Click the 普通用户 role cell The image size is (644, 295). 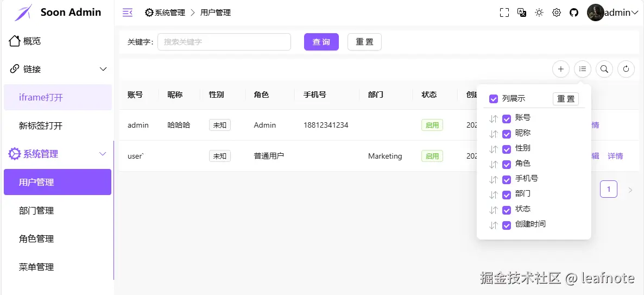269,156
